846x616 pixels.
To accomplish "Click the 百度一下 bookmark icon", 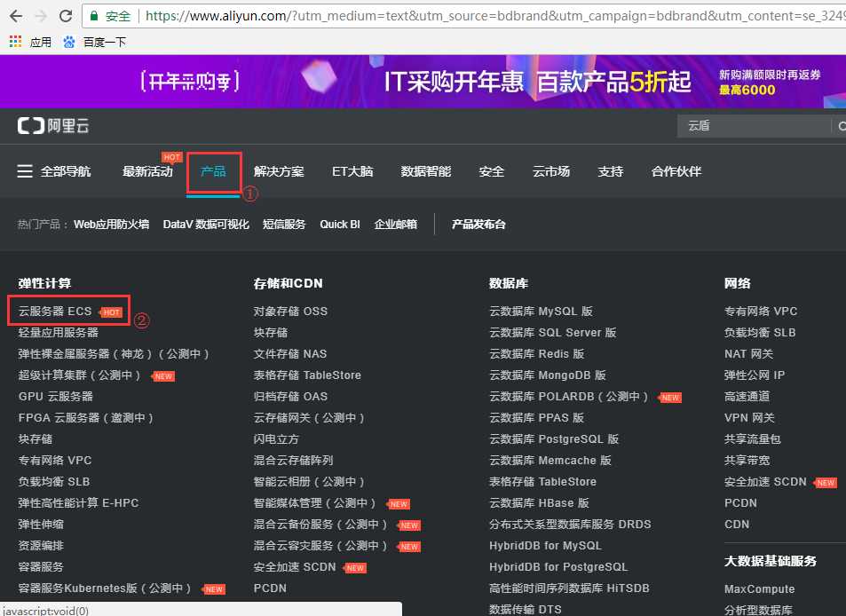I will point(69,41).
